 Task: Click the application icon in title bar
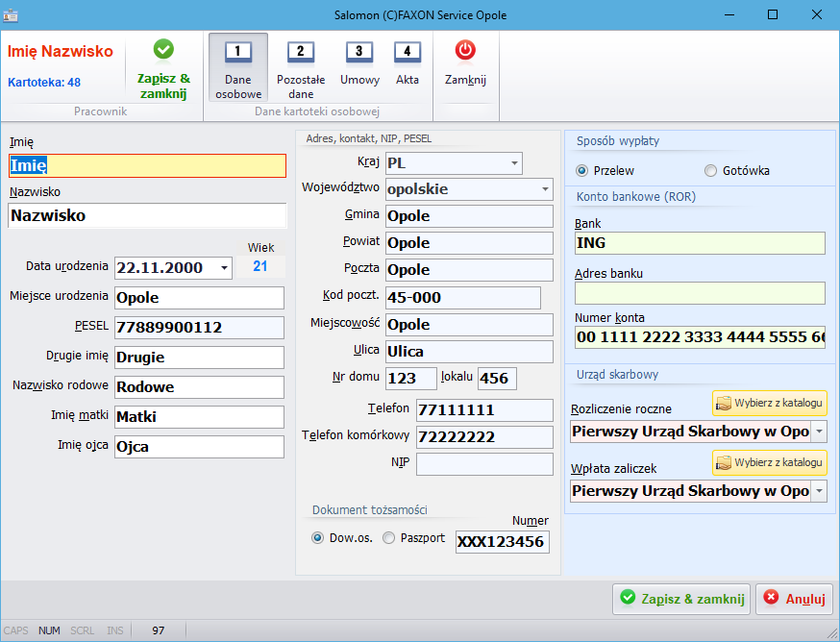coord(11,15)
